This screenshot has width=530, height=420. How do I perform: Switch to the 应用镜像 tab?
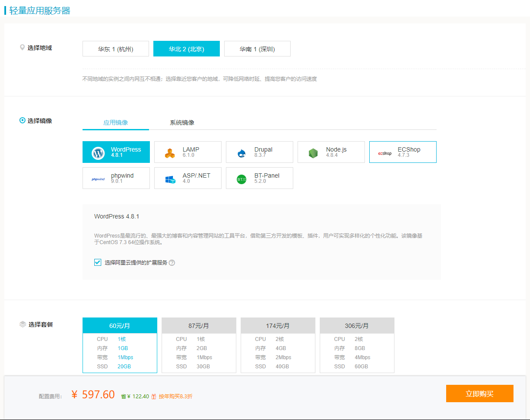pyautogui.click(x=116, y=122)
